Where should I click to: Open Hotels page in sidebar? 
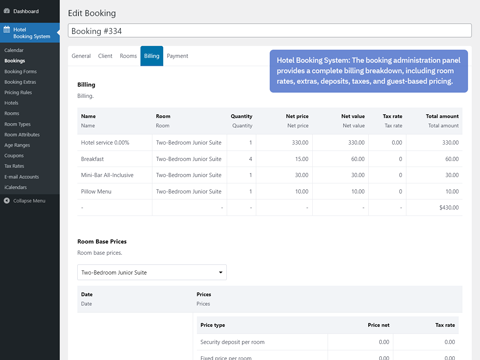[x=11, y=103]
